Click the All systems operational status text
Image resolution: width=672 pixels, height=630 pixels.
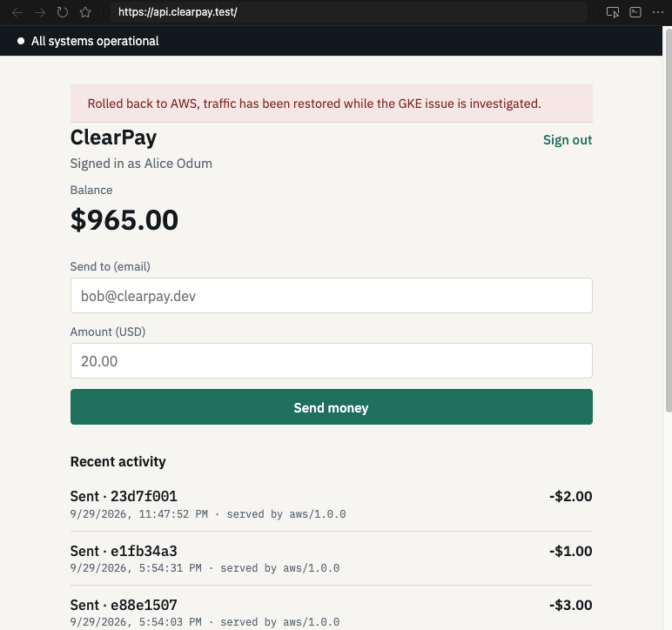(95, 41)
